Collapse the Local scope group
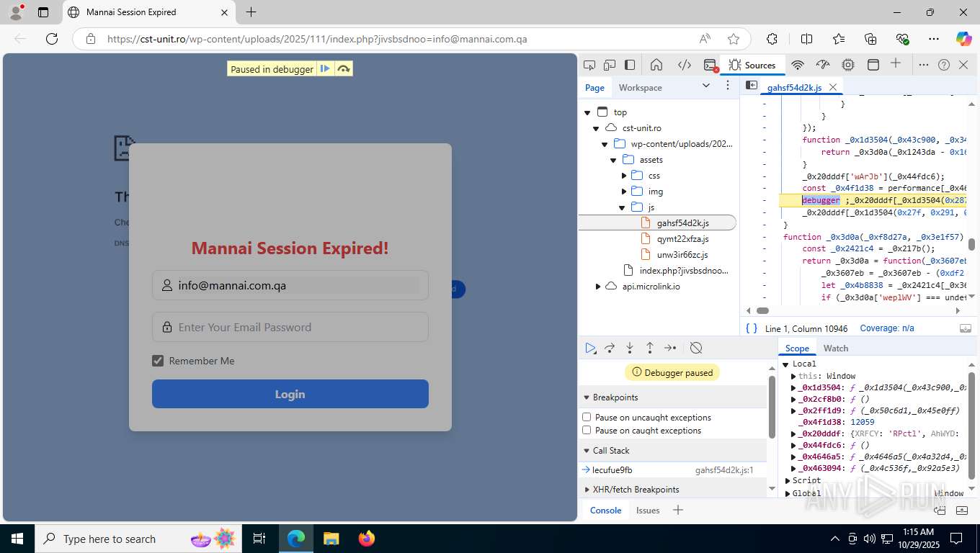 tap(786, 364)
